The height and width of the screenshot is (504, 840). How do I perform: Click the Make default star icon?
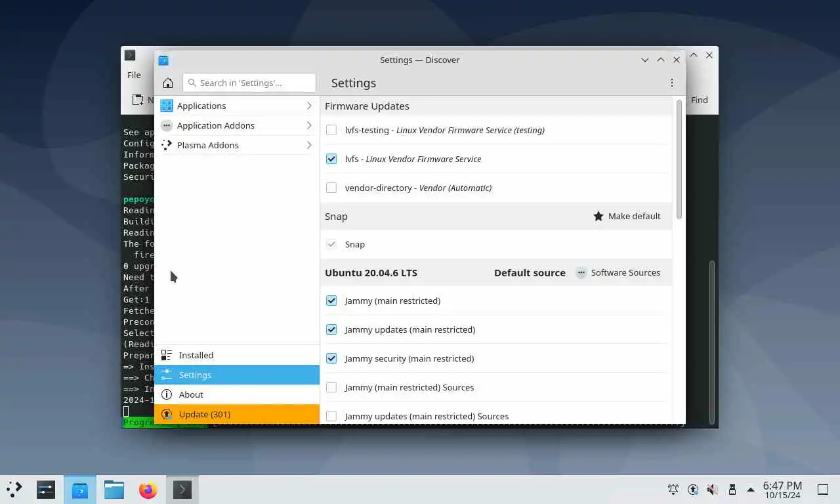click(598, 216)
